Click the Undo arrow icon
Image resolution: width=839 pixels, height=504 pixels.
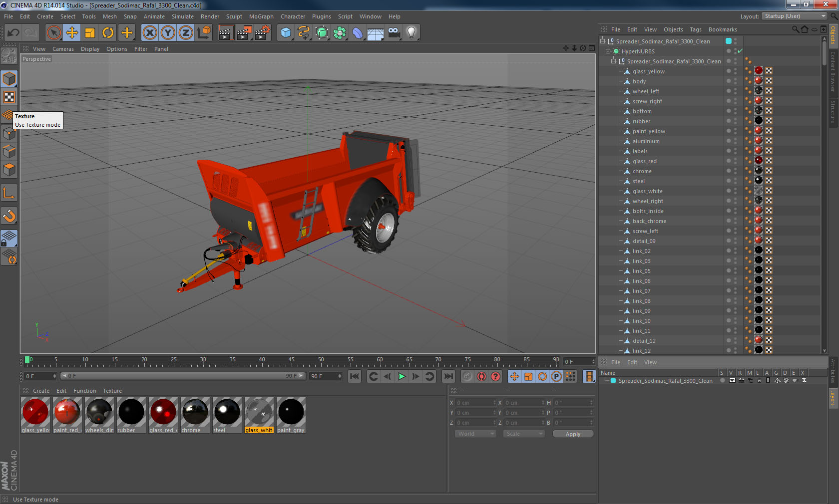point(13,33)
